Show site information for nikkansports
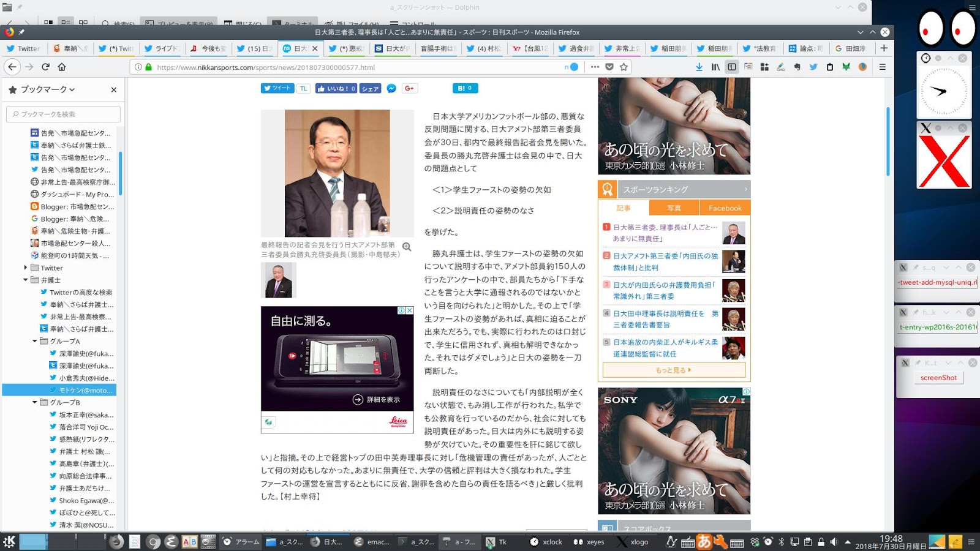 (x=138, y=67)
